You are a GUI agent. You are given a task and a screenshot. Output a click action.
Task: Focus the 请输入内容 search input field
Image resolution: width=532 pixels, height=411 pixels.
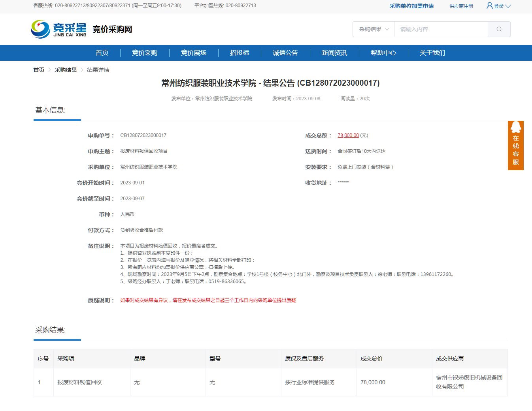441,29
